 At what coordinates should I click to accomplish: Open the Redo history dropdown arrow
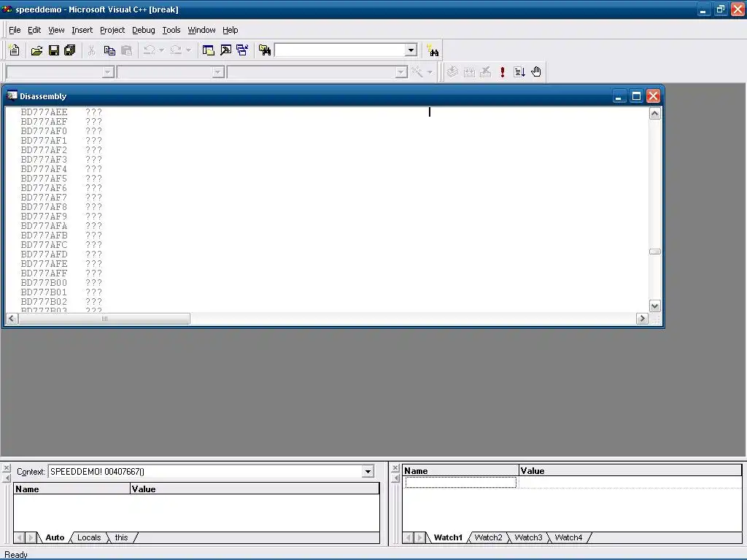coord(189,50)
